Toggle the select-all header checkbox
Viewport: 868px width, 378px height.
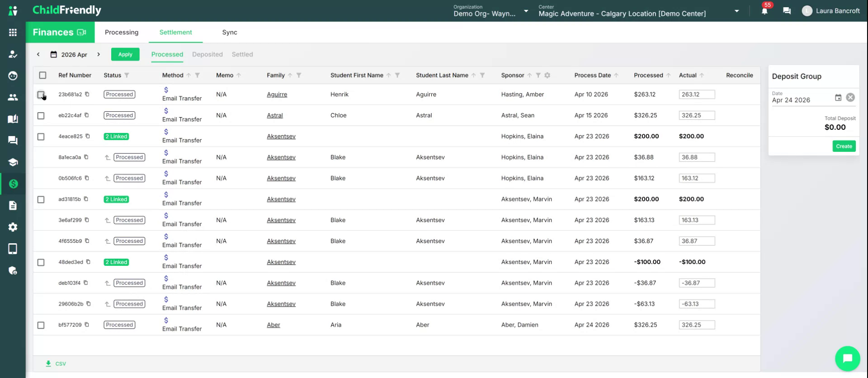pyautogui.click(x=42, y=76)
